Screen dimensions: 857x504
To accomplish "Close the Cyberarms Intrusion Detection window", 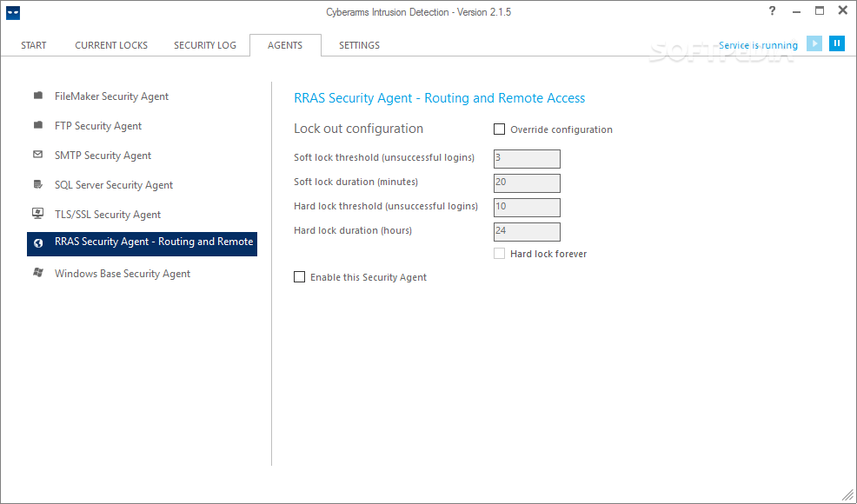I will pyautogui.click(x=843, y=11).
